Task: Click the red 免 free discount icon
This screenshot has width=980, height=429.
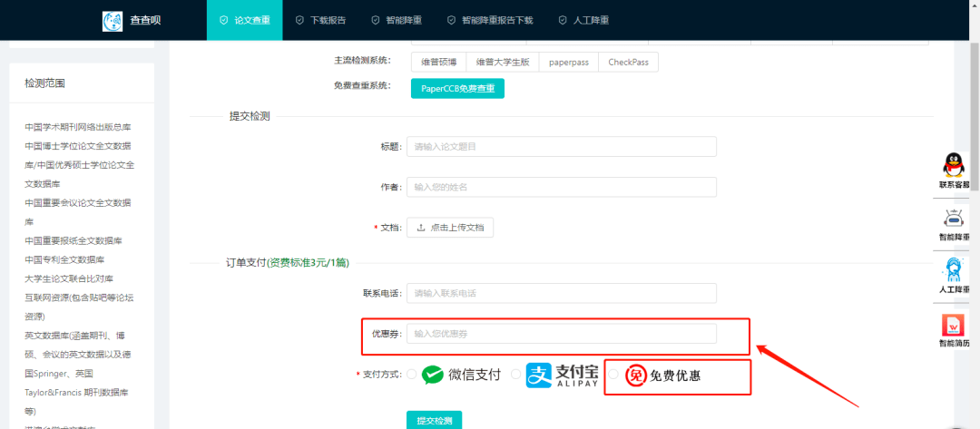Action: pos(635,375)
